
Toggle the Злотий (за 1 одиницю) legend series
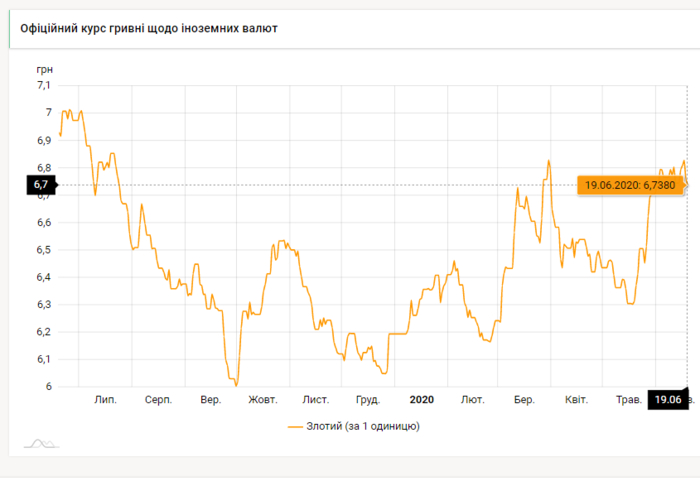click(x=361, y=426)
